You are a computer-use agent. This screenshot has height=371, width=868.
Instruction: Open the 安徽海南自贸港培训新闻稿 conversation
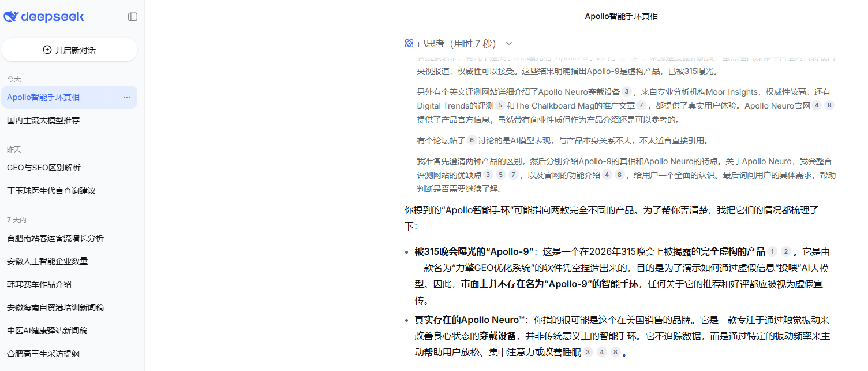click(x=69, y=307)
